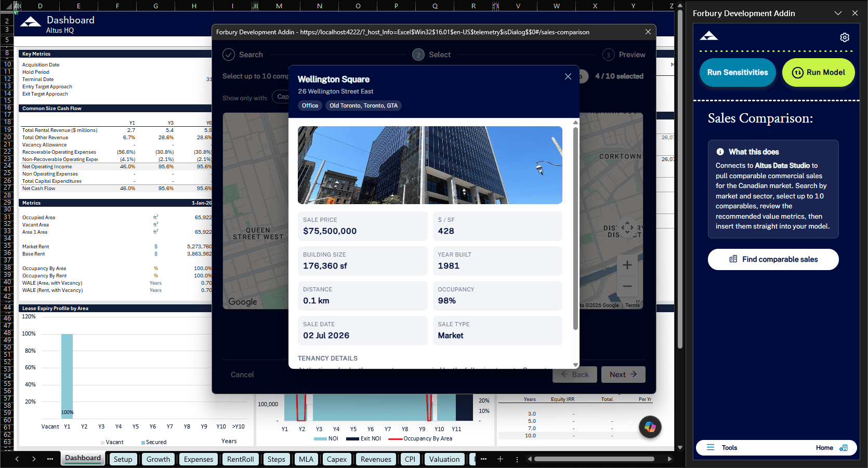Zoom in on the Google map
The width and height of the screenshot is (868, 468).
627,265
